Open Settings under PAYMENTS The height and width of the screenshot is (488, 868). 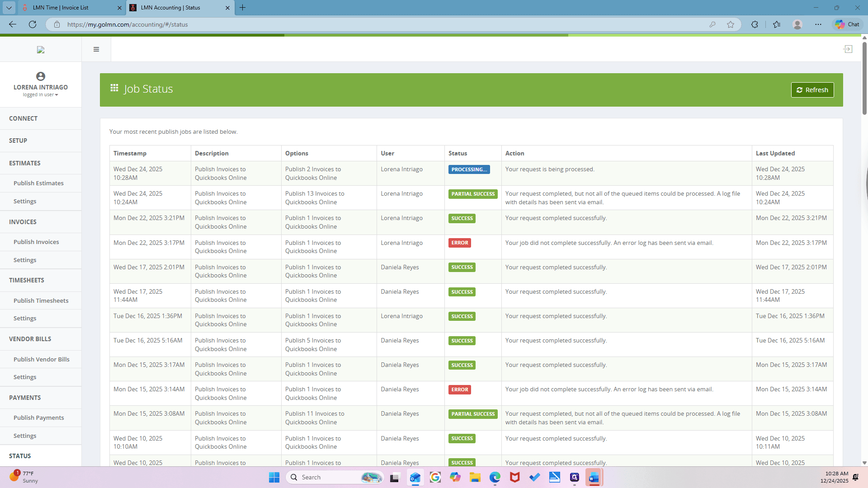(x=25, y=436)
